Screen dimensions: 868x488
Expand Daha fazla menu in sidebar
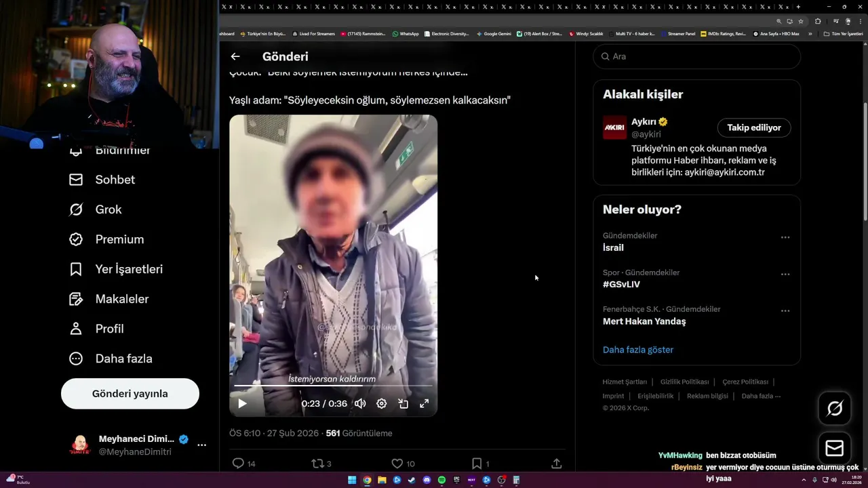(x=111, y=359)
